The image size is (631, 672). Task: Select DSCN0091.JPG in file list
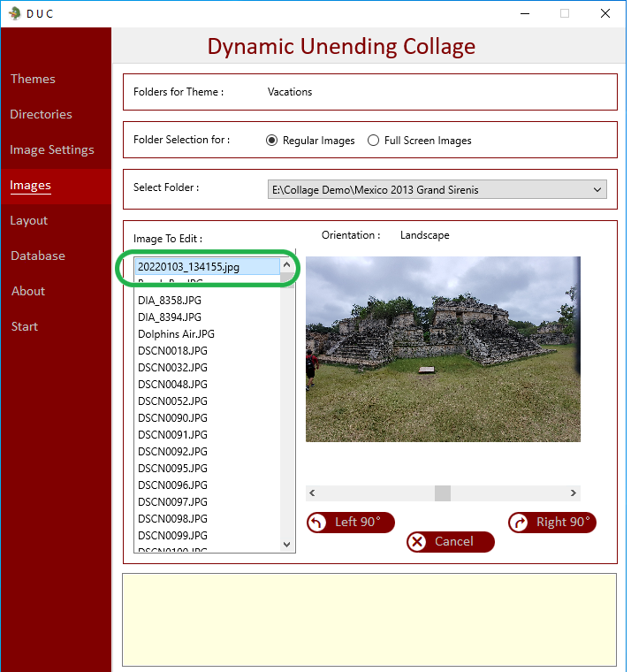click(208, 434)
